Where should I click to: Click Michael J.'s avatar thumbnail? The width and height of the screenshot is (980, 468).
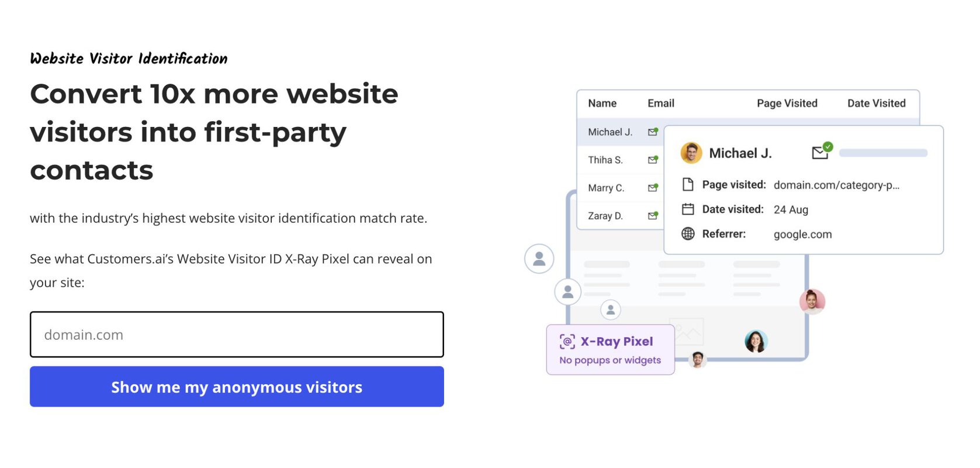690,153
